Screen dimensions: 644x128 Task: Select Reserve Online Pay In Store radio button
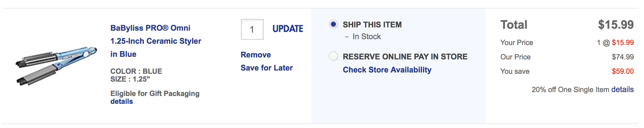[x=333, y=56]
